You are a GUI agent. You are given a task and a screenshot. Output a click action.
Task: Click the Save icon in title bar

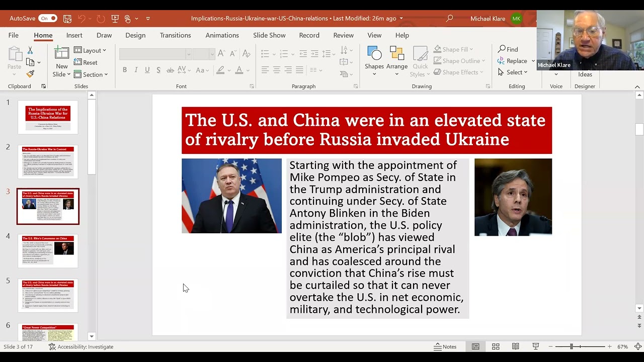coord(67,19)
